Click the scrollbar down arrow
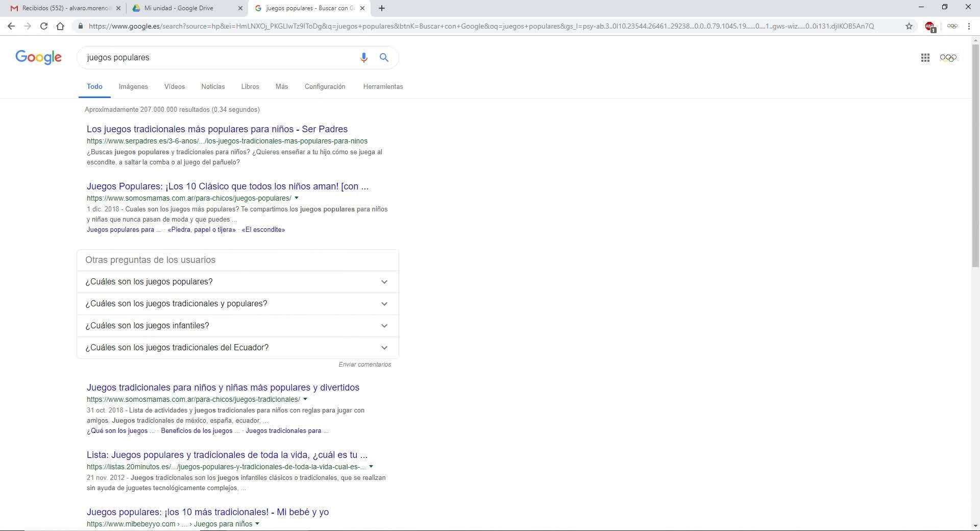 pos(975,526)
